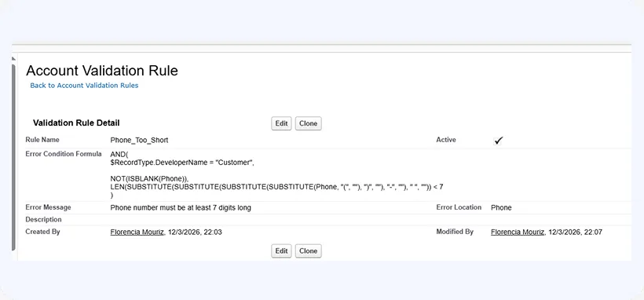Click the Validation Rule Detail heading
The width and height of the screenshot is (644, 300).
[76, 123]
